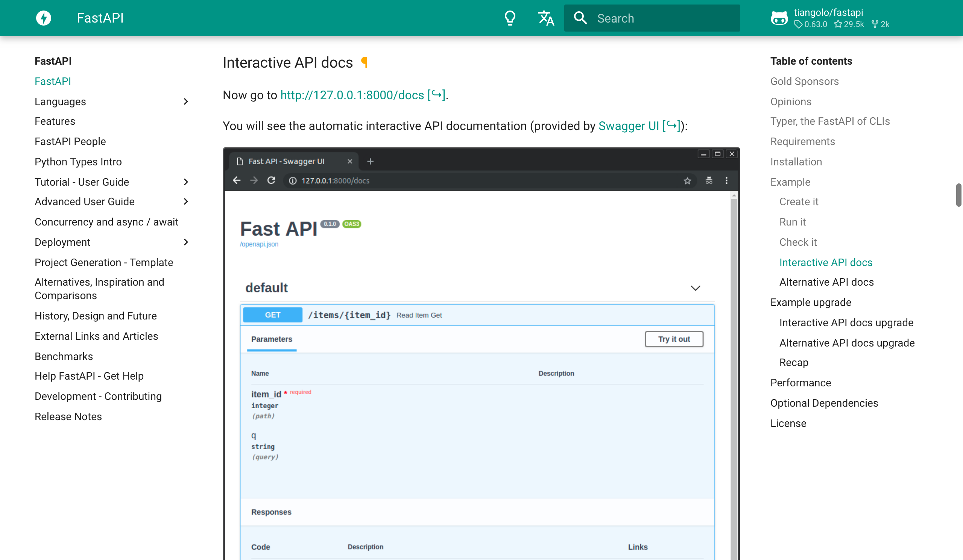The height and width of the screenshot is (560, 963).
Task: Click the GitHub cat icon in header
Action: coord(779,18)
